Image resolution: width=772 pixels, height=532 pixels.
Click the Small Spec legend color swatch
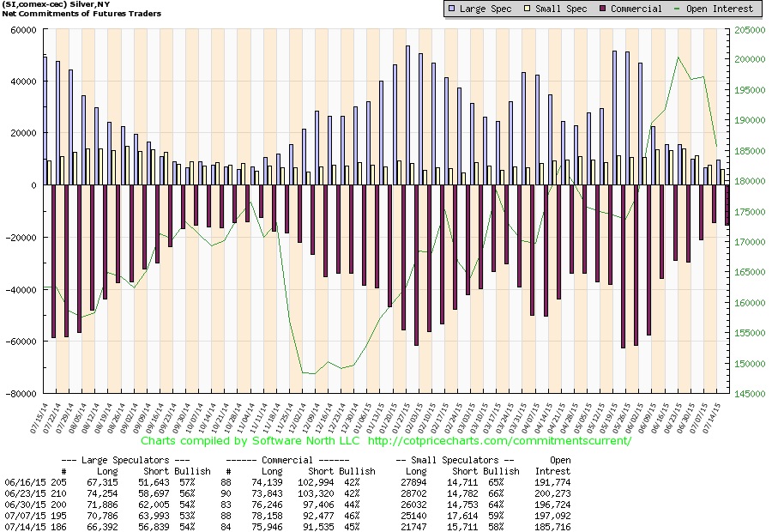[x=527, y=9]
